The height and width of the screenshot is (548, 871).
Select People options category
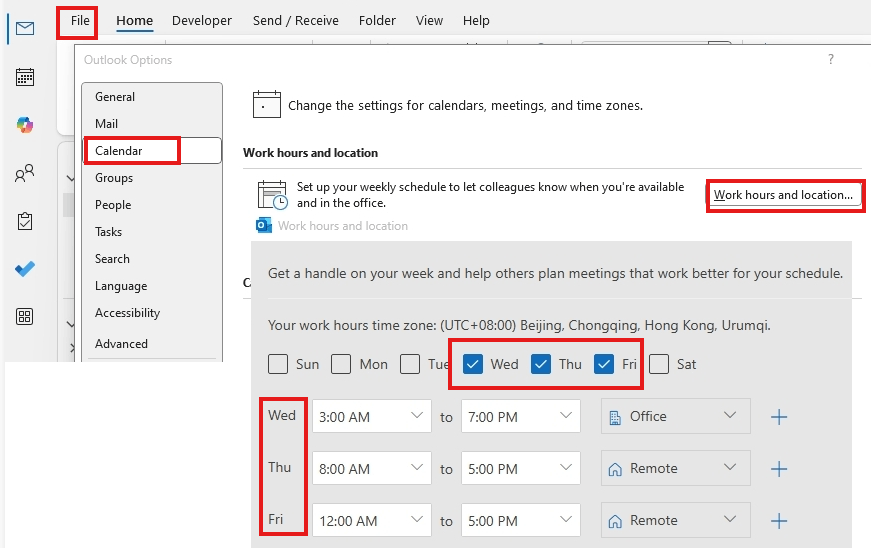pyautogui.click(x=152, y=204)
